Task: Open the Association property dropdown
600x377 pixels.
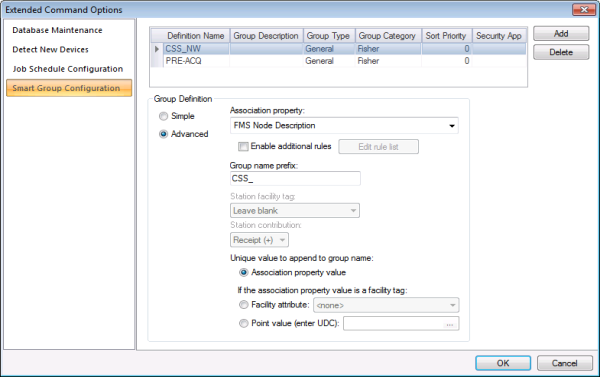Action: click(344, 126)
